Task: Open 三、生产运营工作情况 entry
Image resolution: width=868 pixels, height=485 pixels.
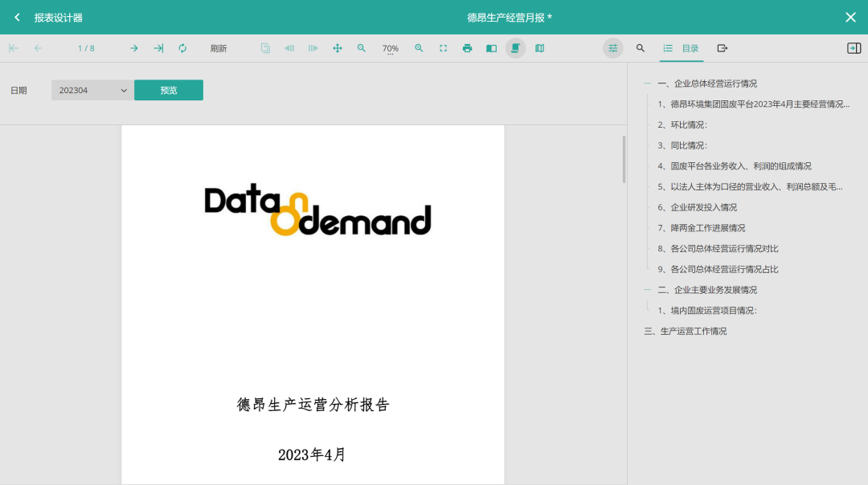Action: [686, 332]
